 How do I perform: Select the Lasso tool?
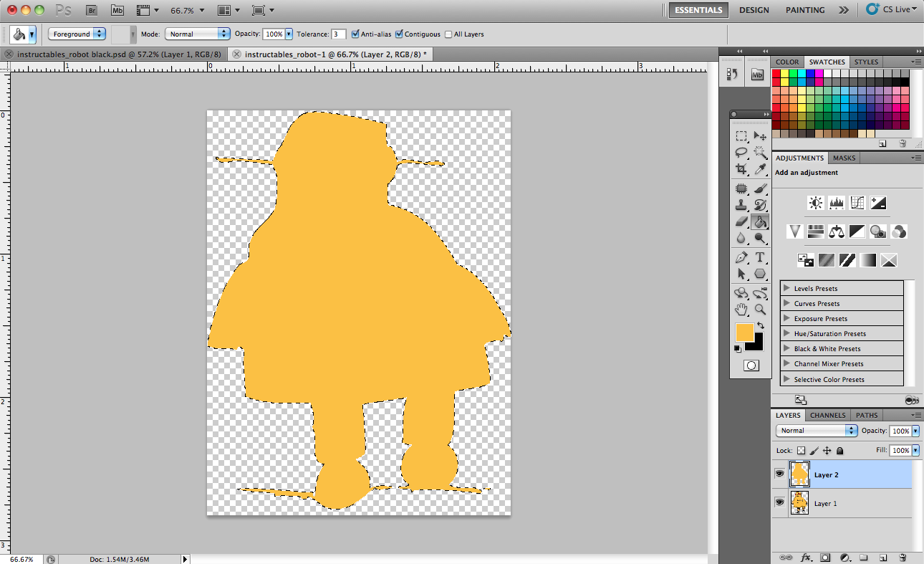click(x=741, y=152)
